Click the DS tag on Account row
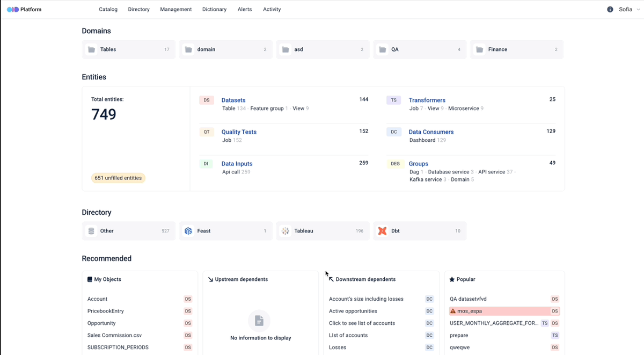Viewport: 644px width, 355px height. pos(188,299)
